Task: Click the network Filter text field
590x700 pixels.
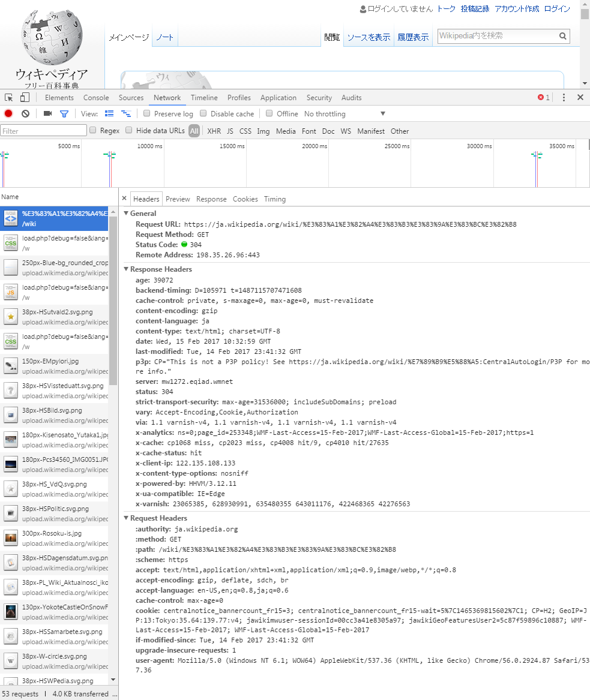Action: [43, 131]
